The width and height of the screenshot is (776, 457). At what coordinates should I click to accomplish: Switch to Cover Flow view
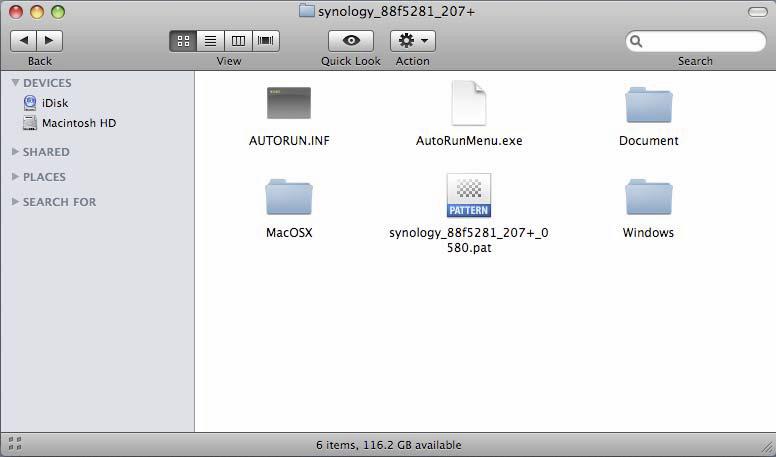click(x=266, y=41)
